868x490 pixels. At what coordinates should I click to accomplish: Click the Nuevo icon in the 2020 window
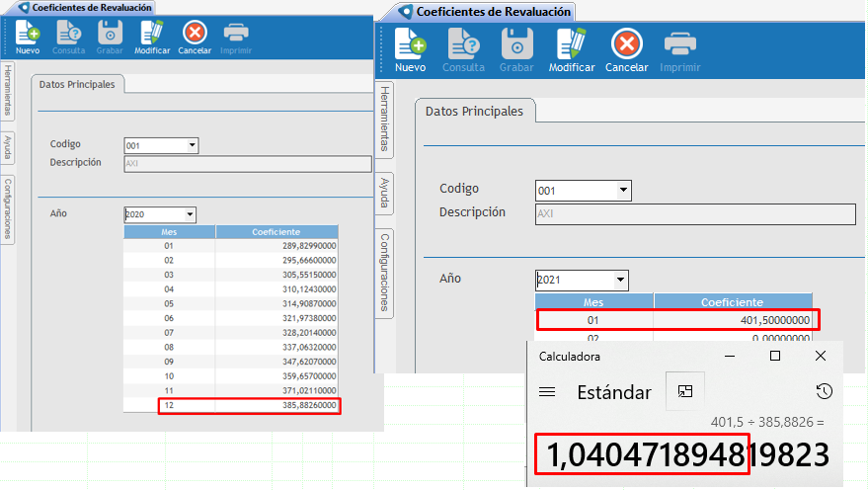pyautogui.click(x=28, y=34)
